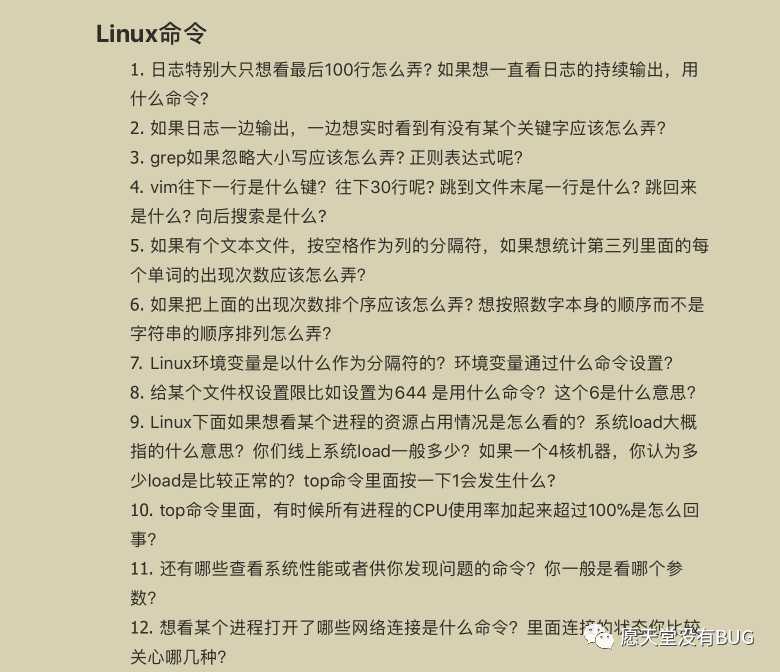780x672 pixels.
Task: Click question 8 about file permission 644
Action: tap(412, 392)
